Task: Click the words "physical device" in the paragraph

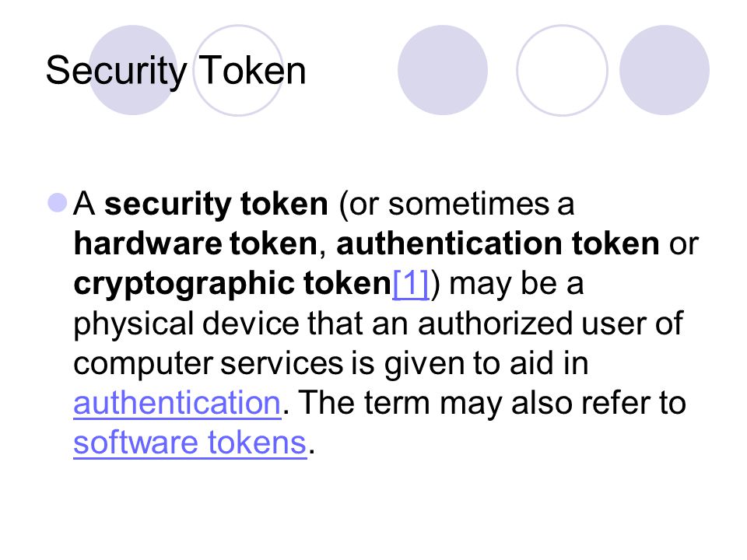Action: 186,324
